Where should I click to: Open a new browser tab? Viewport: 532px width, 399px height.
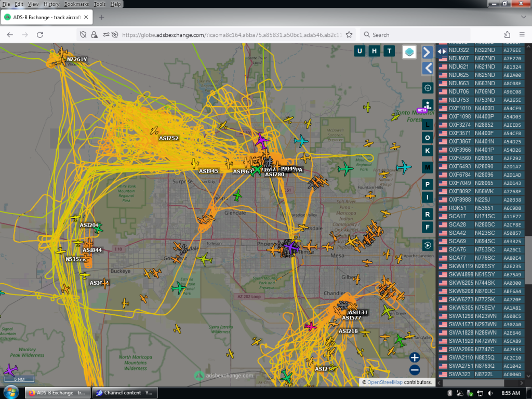pos(101,17)
